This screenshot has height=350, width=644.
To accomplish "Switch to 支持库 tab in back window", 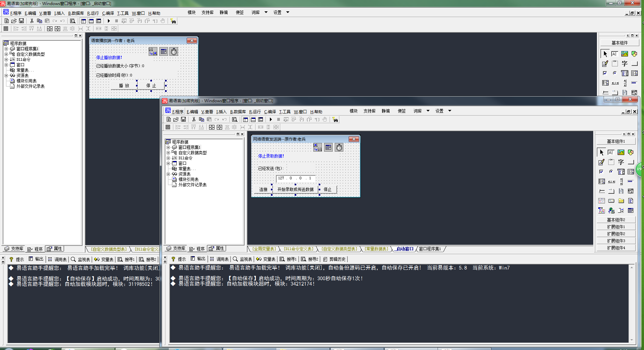I will (14, 249).
